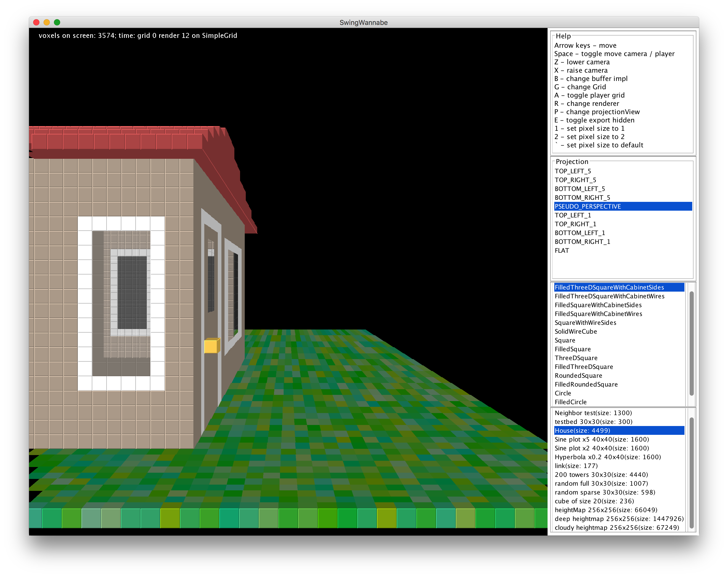This screenshot has width=728, height=577.
Task: Load cube of size 20 scene
Action: (x=619, y=501)
